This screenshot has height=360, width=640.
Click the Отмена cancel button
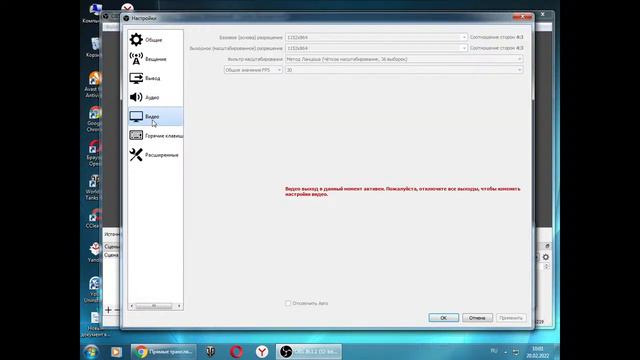pos(477,318)
